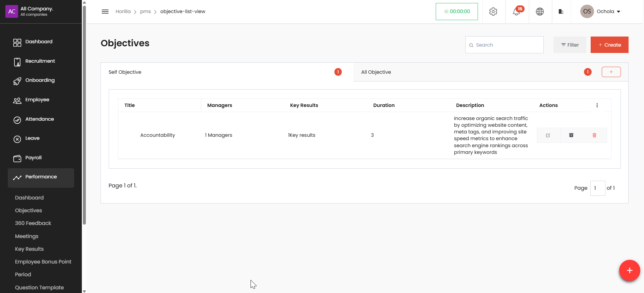Click the All Objective count badge
This screenshot has width=644, height=293.
pos(588,72)
